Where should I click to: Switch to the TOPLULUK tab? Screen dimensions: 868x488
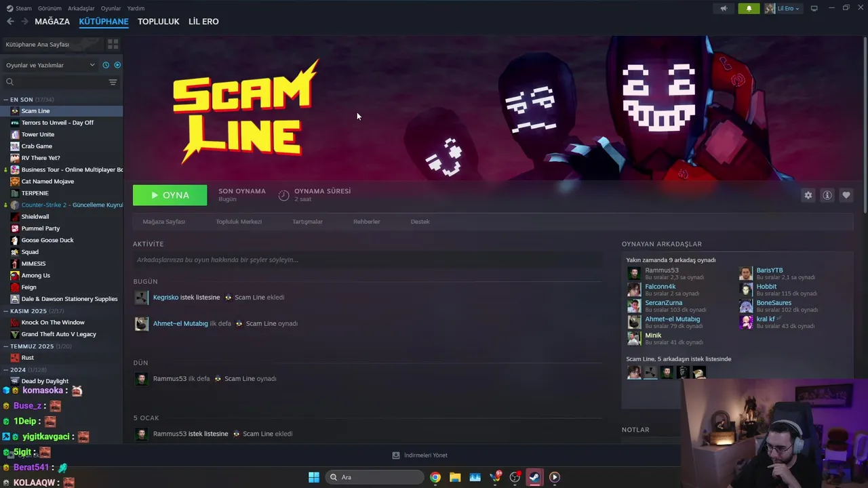click(x=158, y=22)
